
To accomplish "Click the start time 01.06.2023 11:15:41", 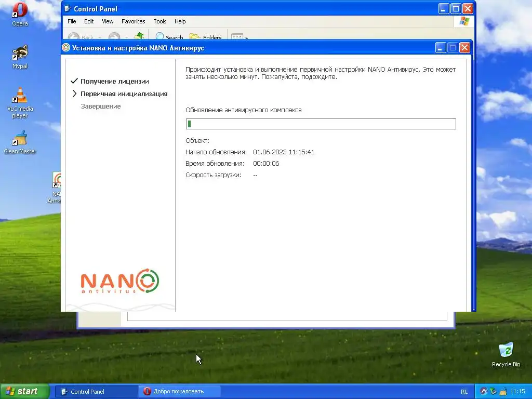I will pos(284,152).
